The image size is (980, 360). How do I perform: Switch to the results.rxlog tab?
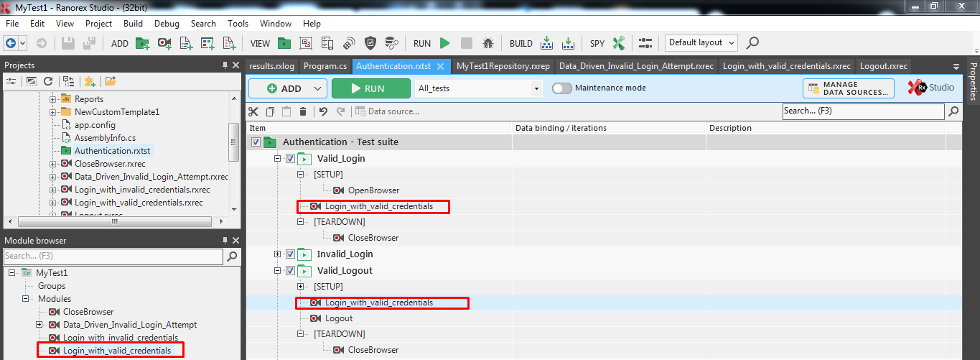tap(272, 66)
